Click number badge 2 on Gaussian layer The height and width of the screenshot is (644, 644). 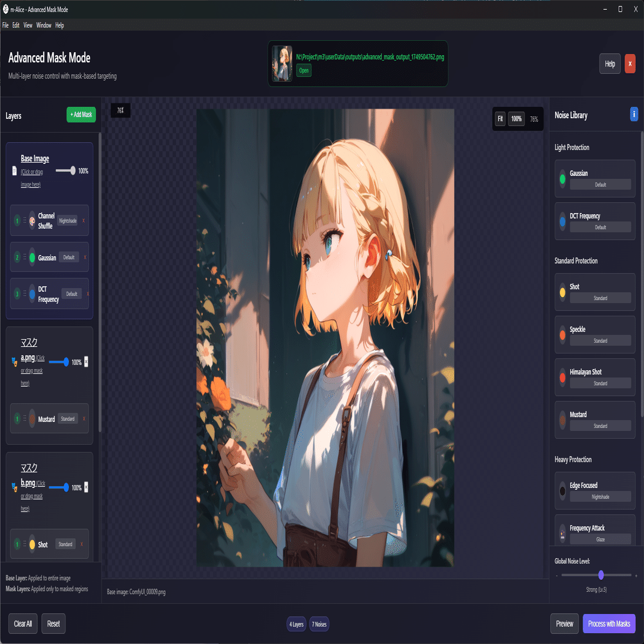17,257
